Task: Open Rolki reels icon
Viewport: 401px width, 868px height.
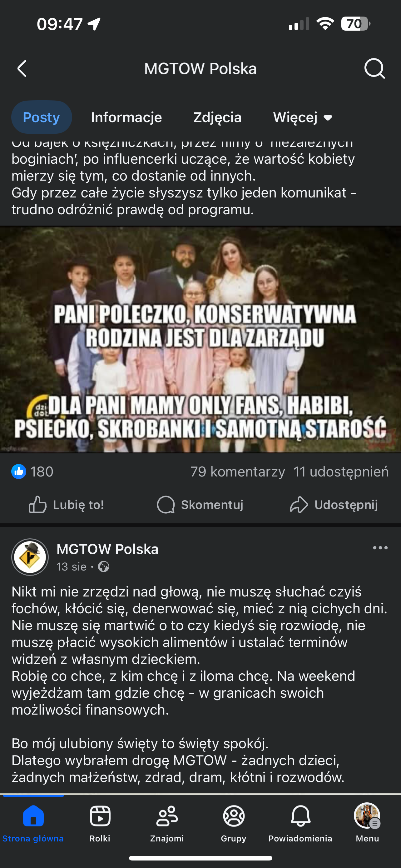Action: point(100,816)
